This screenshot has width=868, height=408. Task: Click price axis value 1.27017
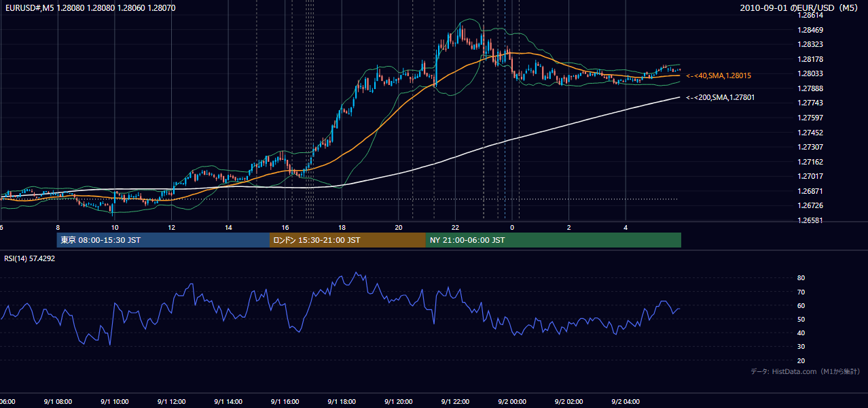tap(810, 176)
